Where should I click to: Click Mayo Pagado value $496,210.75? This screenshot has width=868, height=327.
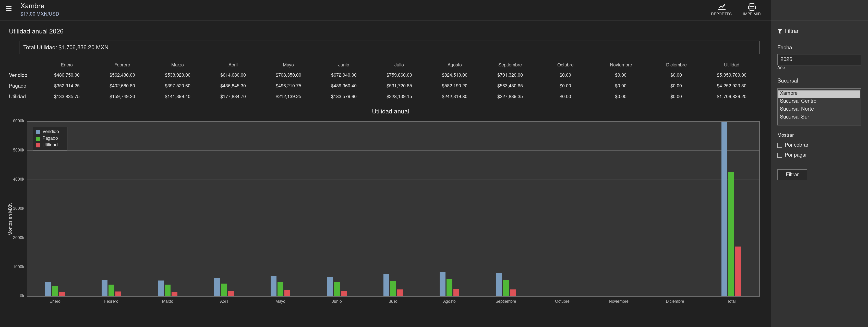288,86
